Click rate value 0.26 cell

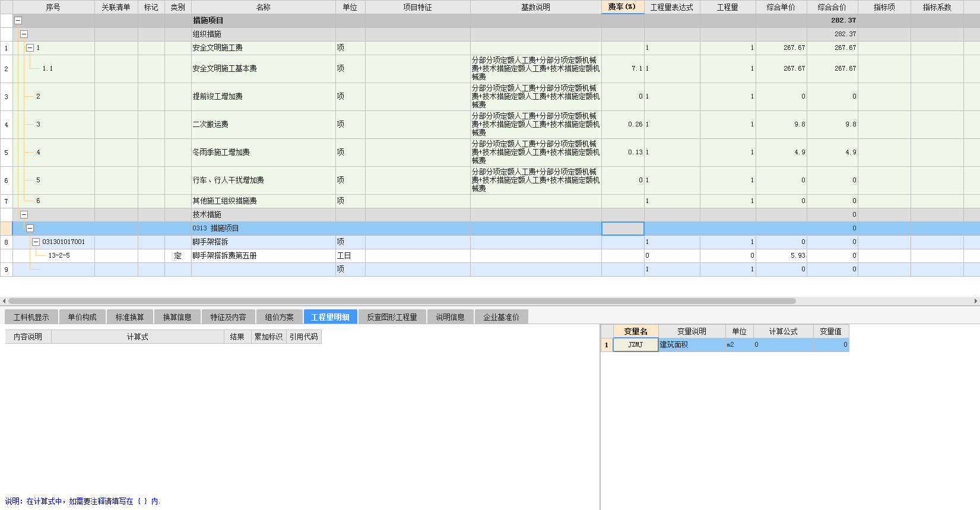tap(623, 125)
